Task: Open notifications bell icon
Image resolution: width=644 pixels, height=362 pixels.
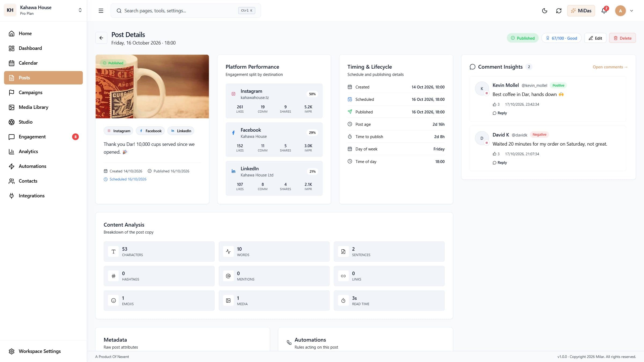Action: click(604, 11)
